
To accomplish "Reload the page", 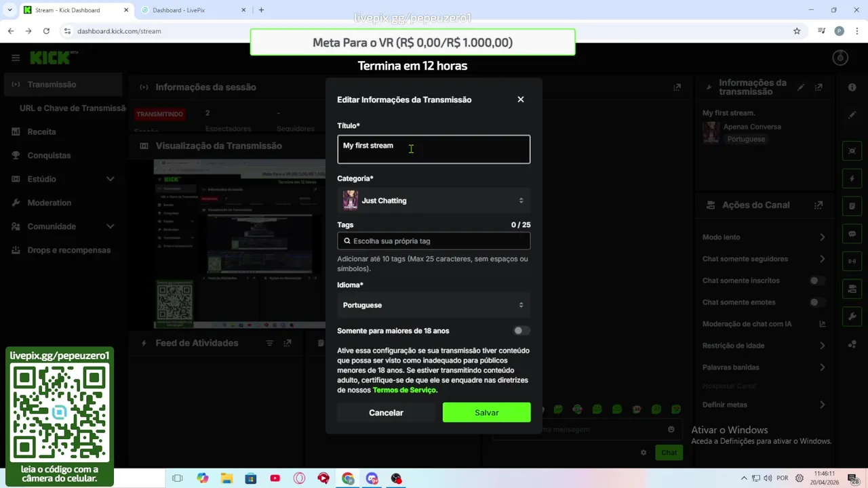I will 46,31.
